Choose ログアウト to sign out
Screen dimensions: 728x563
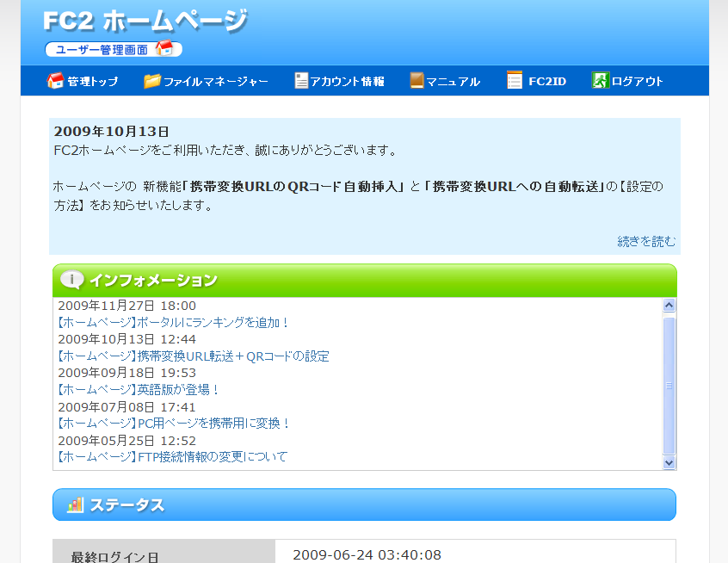(637, 81)
